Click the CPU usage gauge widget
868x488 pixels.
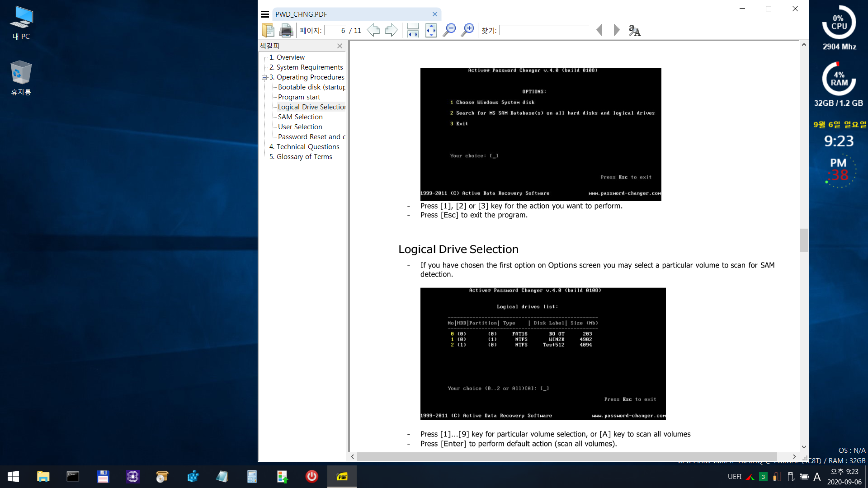[x=839, y=22]
